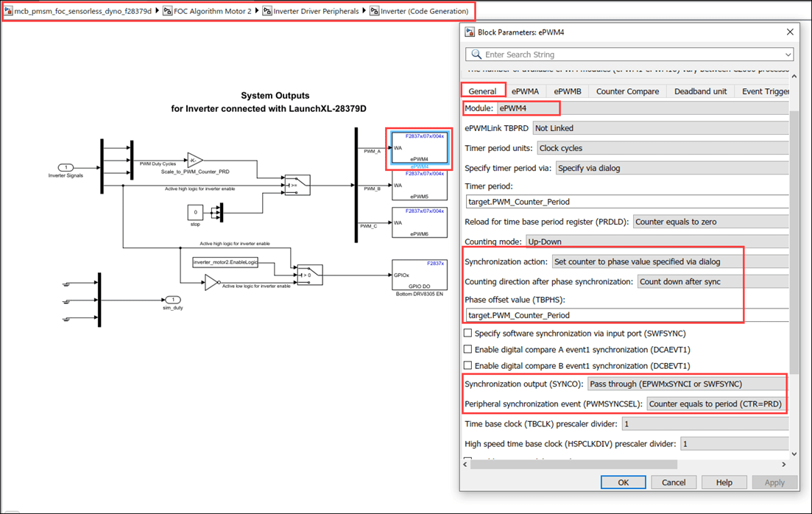Click the dialog's horizontal scrollbar

[573, 464]
